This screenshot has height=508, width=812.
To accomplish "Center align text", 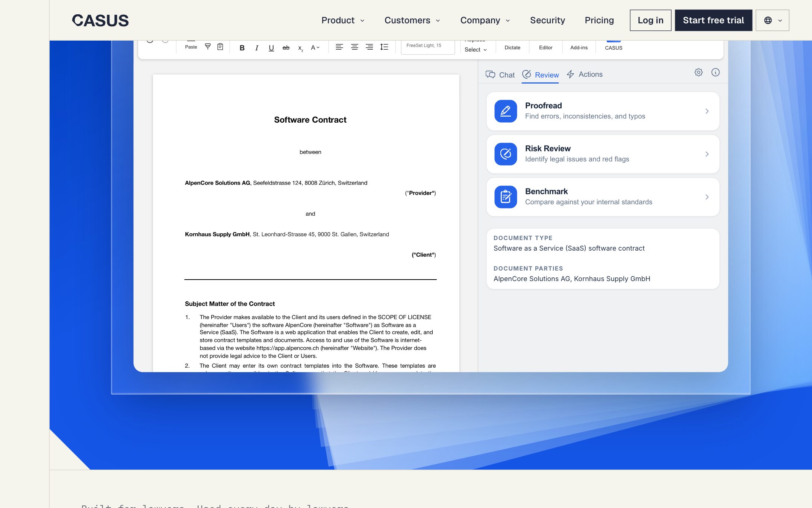I will pyautogui.click(x=354, y=47).
